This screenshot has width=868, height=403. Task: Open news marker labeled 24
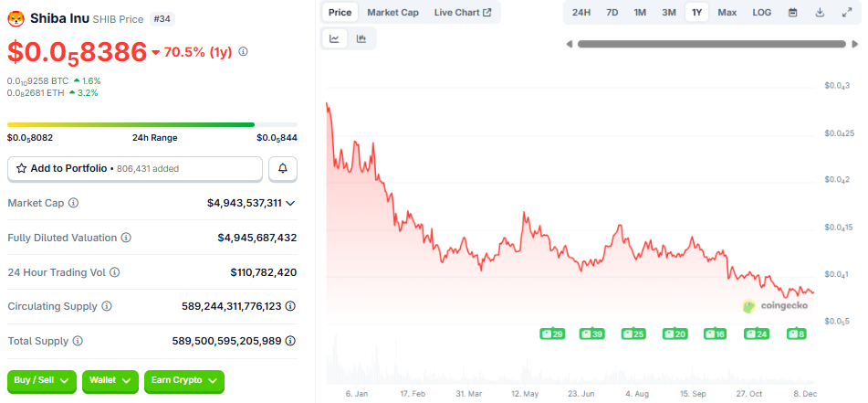pos(757,334)
